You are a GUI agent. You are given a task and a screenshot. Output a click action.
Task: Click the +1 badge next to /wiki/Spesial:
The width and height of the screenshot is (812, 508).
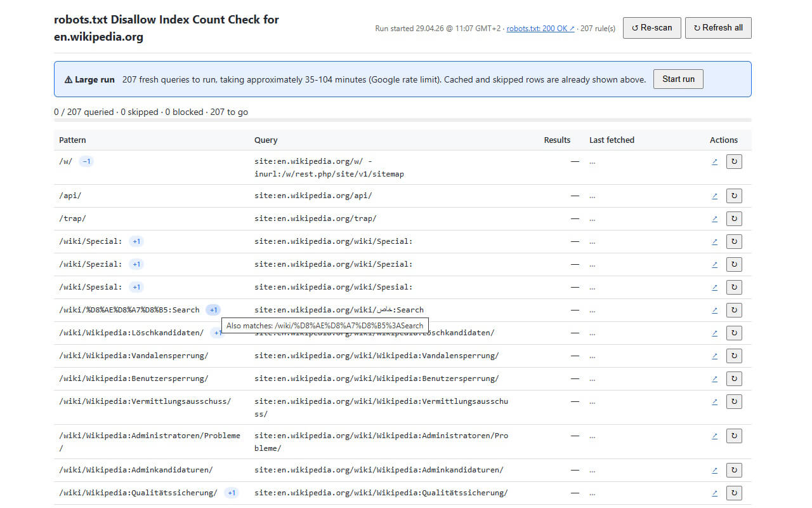pos(136,287)
